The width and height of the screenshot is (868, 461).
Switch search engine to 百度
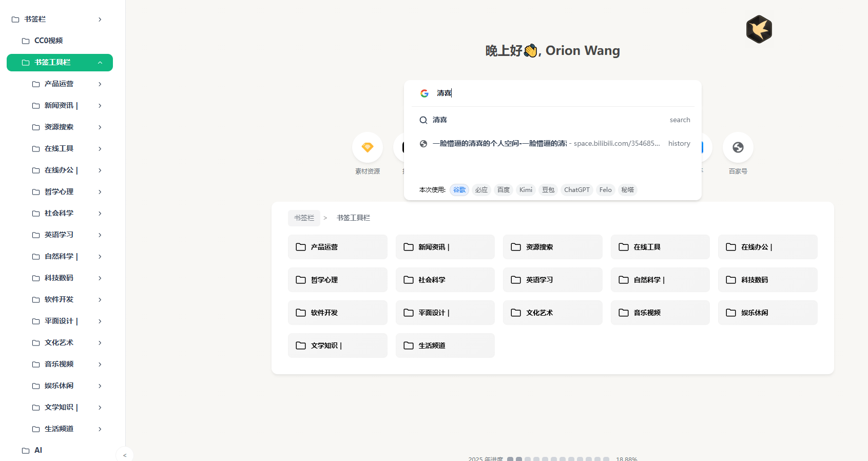[504, 190]
